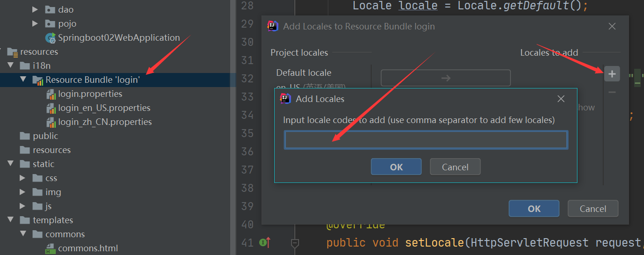Viewport: 644px width, 255px height.
Task: Click the minus icon to remove locale
Action: point(612,92)
